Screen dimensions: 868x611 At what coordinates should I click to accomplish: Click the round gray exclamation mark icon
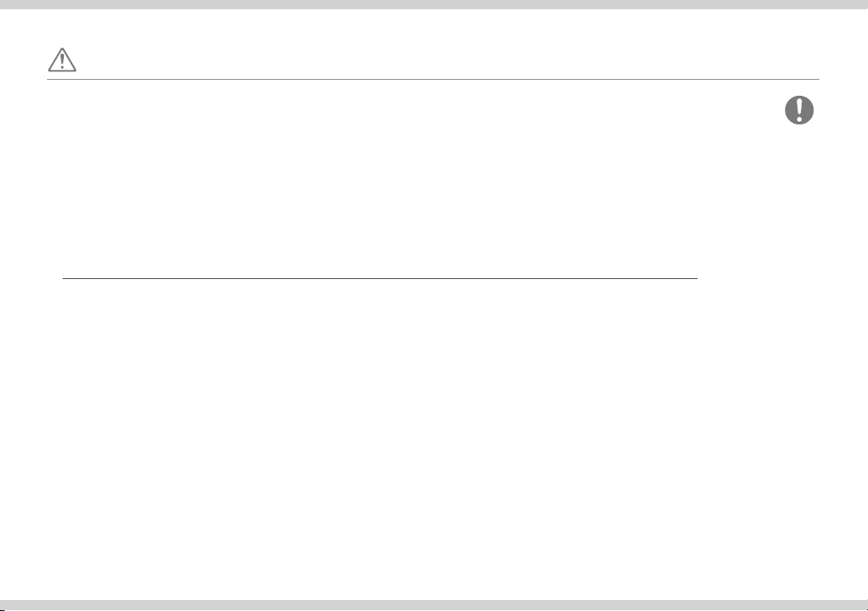click(x=799, y=109)
